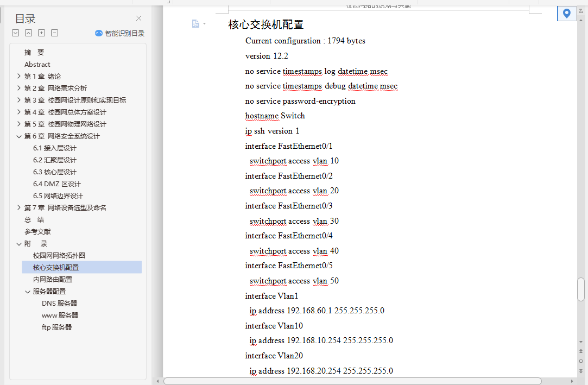Click the browse object selector icon
588x385 pixels.
click(x=581, y=362)
